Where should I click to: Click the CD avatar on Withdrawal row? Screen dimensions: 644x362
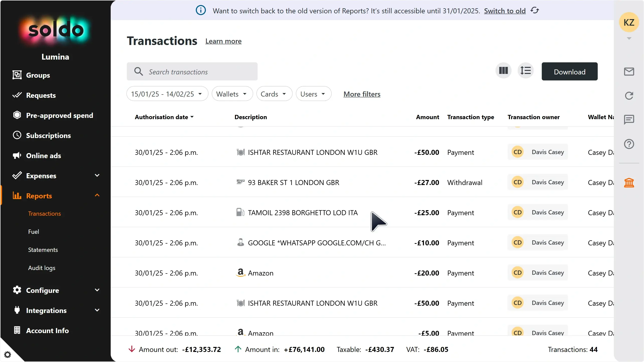(x=517, y=182)
